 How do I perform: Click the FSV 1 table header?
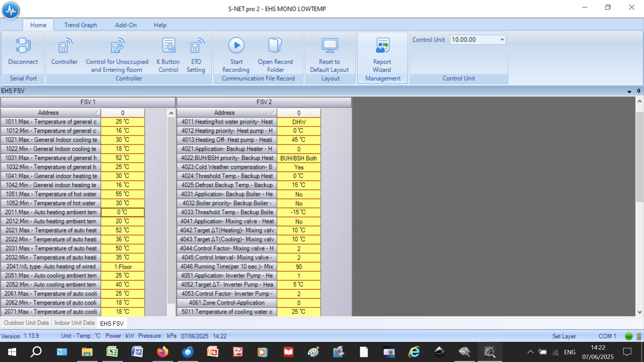88,102
